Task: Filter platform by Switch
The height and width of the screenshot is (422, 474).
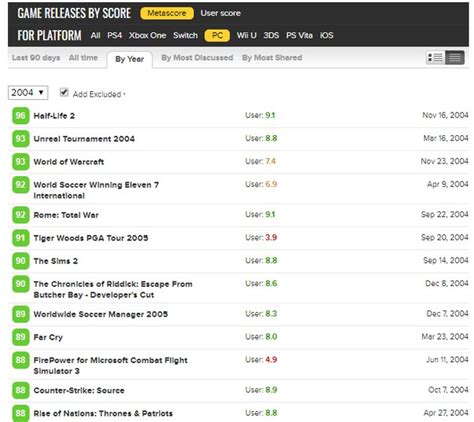Action: (185, 35)
